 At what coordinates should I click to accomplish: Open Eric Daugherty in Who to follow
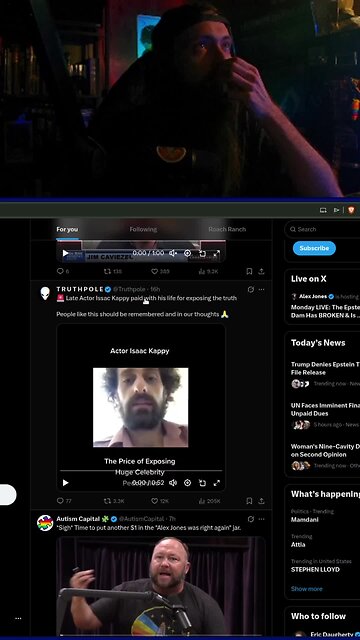(x=331, y=634)
